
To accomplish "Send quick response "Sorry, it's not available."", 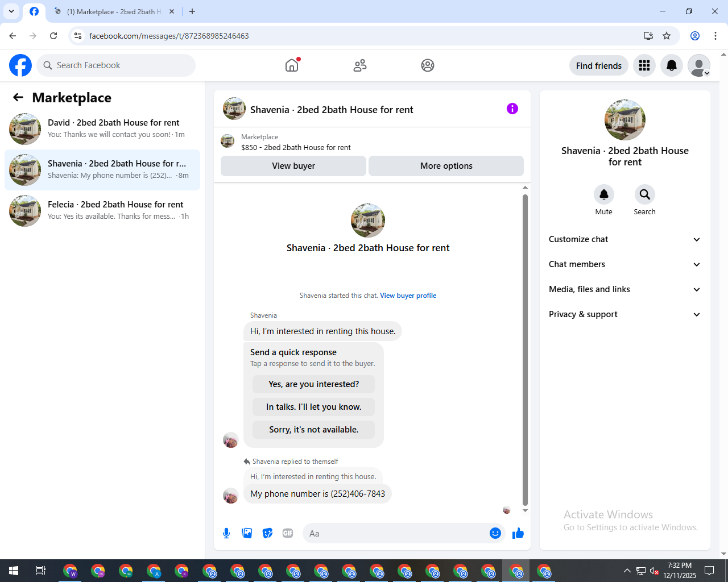I will point(314,430).
